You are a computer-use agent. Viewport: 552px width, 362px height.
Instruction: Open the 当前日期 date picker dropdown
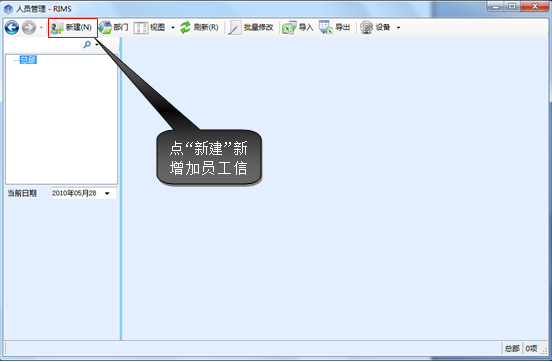[x=107, y=193]
